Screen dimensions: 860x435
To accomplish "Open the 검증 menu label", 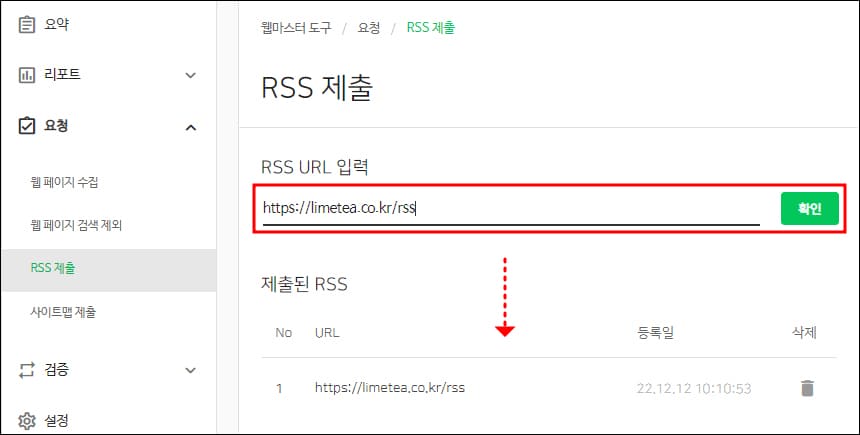I will tap(56, 370).
